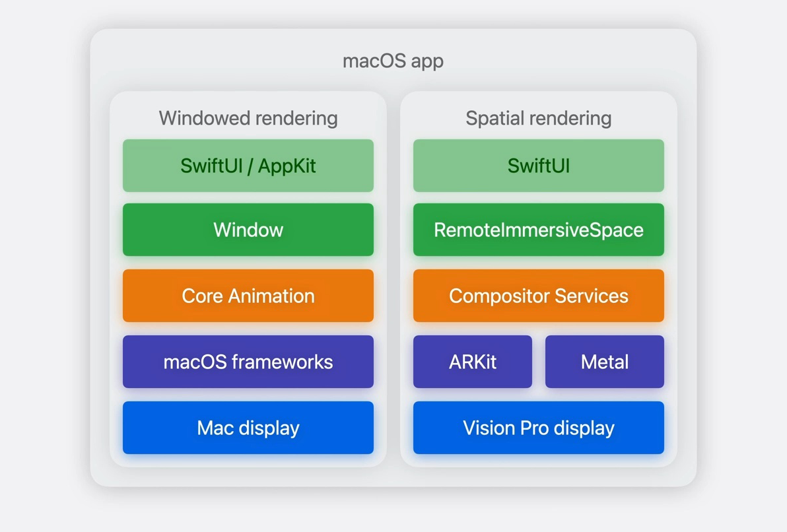This screenshot has width=787, height=532.
Task: Click the Window block under Windowed rendering
Action: tap(248, 230)
